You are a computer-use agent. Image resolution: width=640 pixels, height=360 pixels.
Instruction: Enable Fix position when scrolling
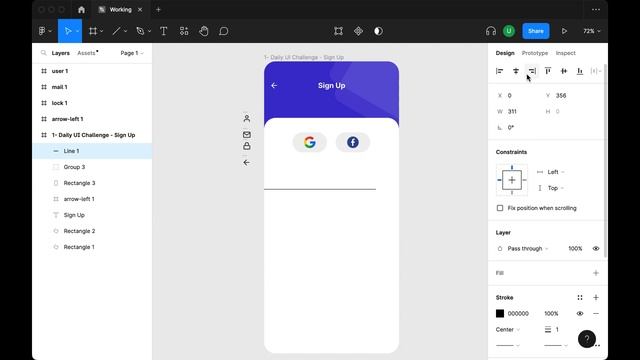tap(500, 208)
